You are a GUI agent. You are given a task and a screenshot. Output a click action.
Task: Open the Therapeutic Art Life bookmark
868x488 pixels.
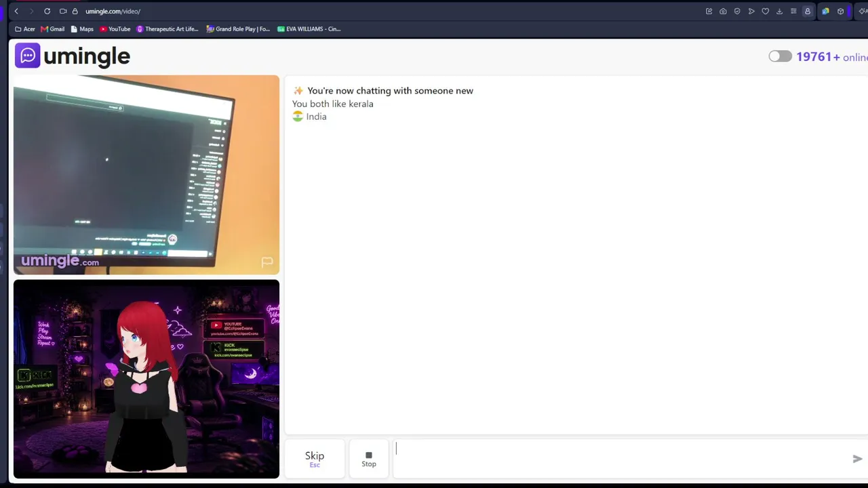point(167,29)
